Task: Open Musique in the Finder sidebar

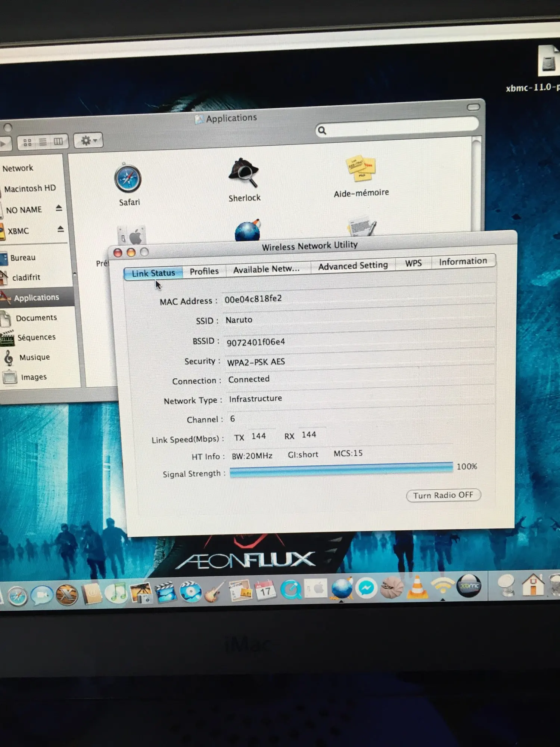Action: 34,357
